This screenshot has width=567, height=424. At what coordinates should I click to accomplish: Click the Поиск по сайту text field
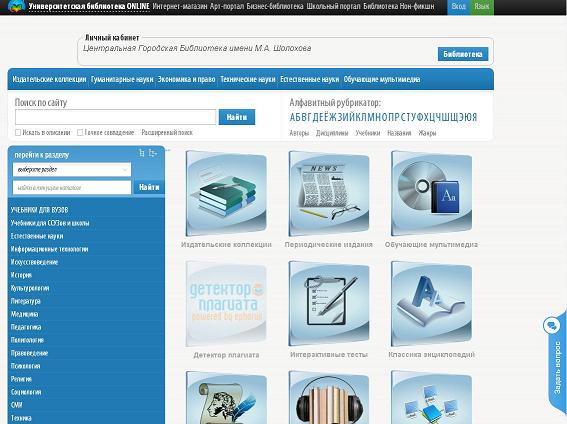click(116, 117)
